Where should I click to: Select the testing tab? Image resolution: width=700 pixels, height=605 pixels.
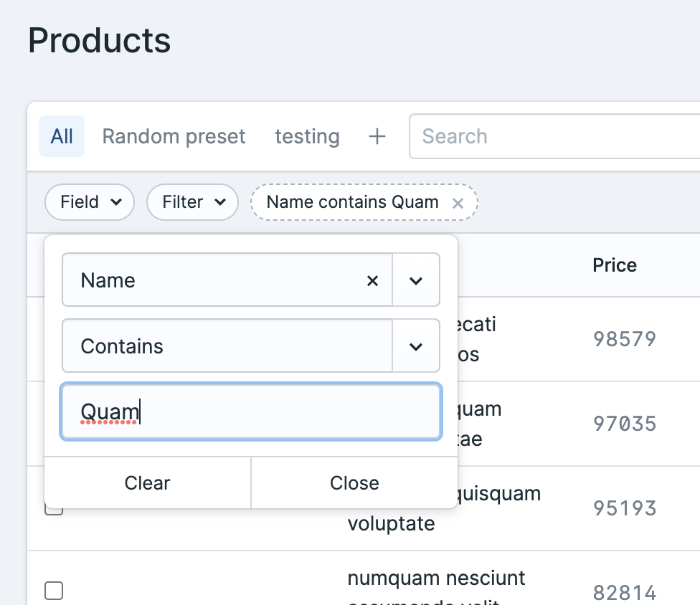[x=307, y=136]
